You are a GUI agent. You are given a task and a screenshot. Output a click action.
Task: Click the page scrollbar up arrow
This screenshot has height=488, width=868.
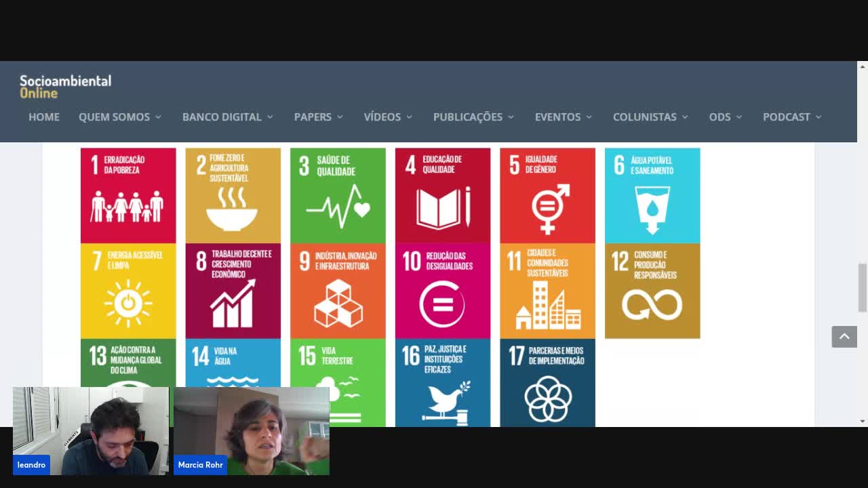(x=863, y=66)
